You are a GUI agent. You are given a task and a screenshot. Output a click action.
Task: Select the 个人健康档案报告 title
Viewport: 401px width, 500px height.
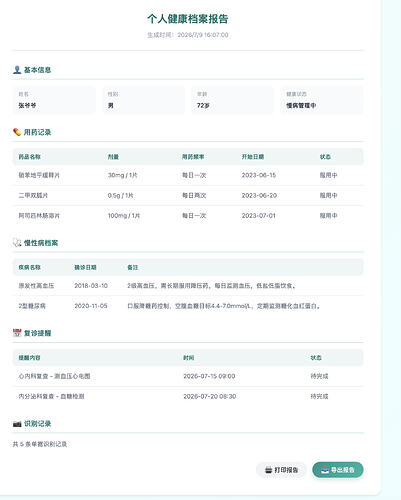[188, 19]
